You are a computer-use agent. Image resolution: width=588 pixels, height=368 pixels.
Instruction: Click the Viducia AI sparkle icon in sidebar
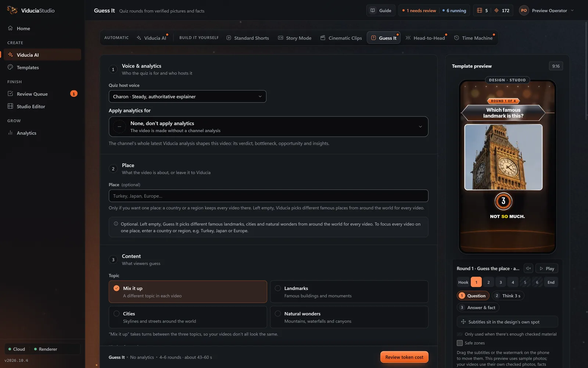pos(10,55)
